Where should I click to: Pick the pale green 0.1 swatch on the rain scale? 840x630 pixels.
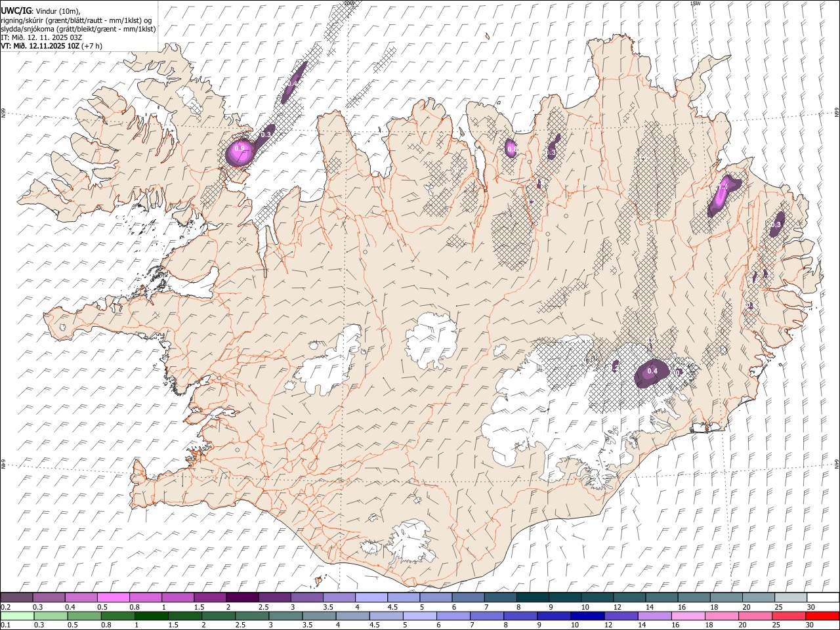[x=17, y=616]
